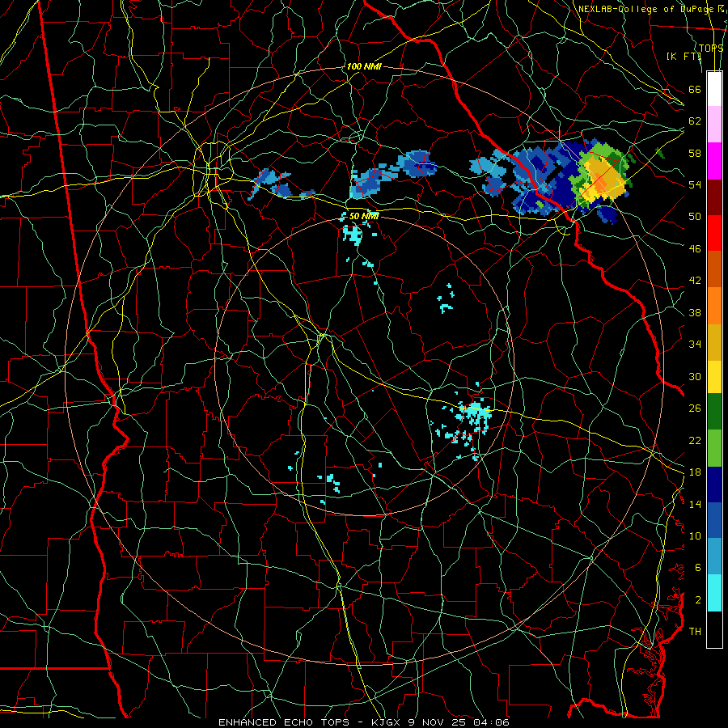Click the legend value 66
The height and width of the screenshot is (728, 728).
click(x=695, y=89)
